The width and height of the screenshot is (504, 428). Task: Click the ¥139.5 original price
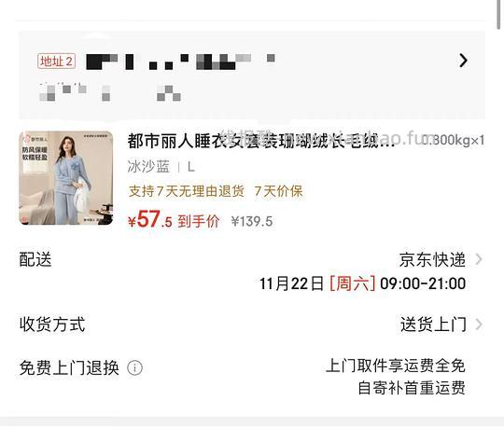(x=252, y=222)
